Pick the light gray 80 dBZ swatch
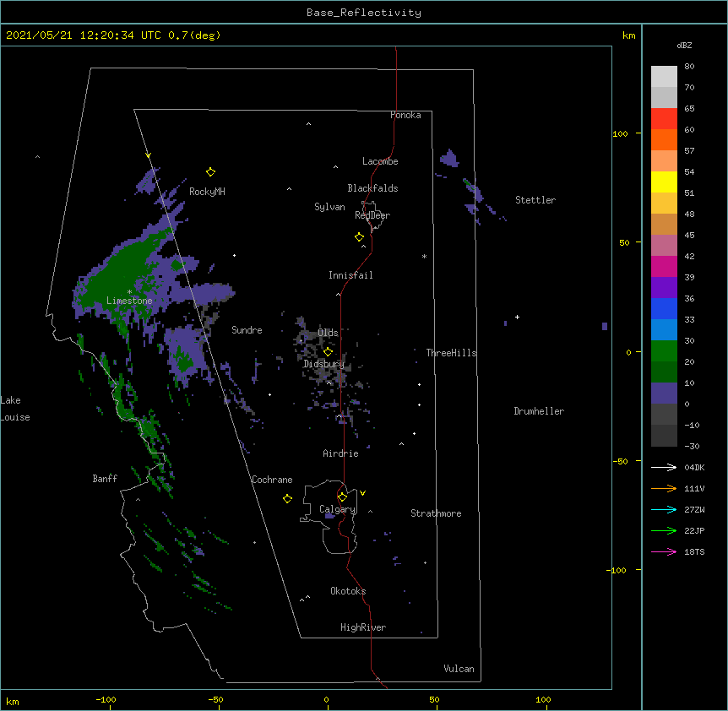This screenshot has width=728, height=711. pos(664,76)
